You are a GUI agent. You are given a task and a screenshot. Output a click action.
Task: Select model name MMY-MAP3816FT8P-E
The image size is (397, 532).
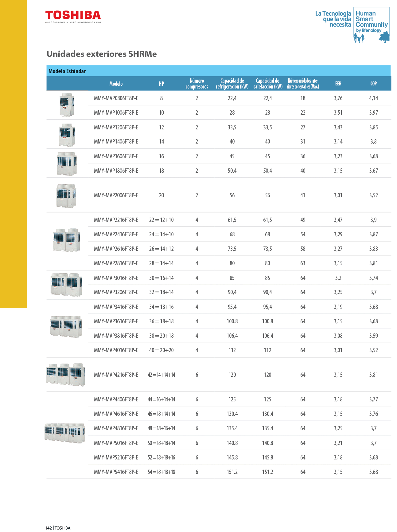click(116, 336)
